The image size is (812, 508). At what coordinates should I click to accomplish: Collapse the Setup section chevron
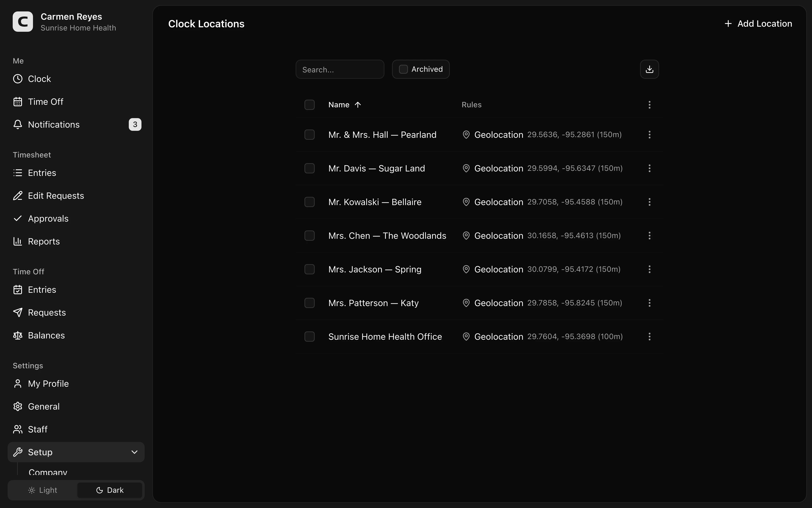coord(134,452)
